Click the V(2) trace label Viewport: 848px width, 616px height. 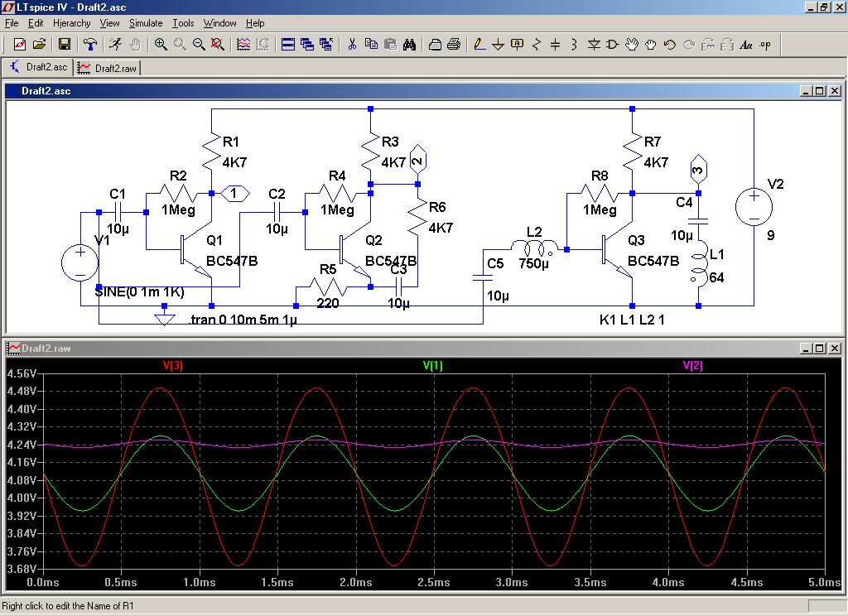pos(693,366)
